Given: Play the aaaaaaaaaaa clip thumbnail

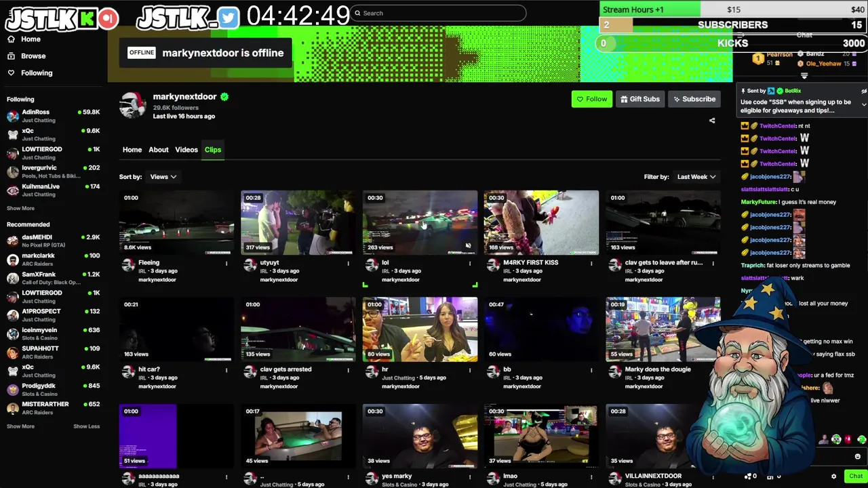Looking at the screenshot, I should (176, 436).
